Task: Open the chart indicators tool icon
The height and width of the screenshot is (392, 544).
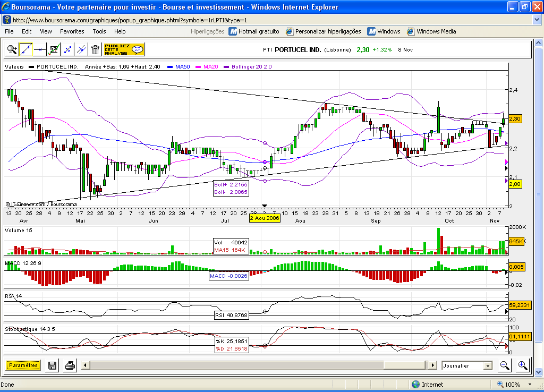Action: click(x=54, y=49)
